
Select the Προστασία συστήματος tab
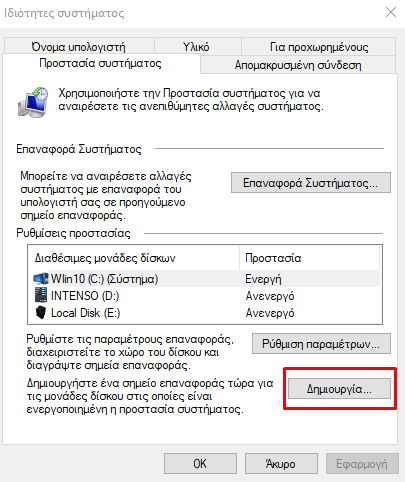(x=101, y=63)
